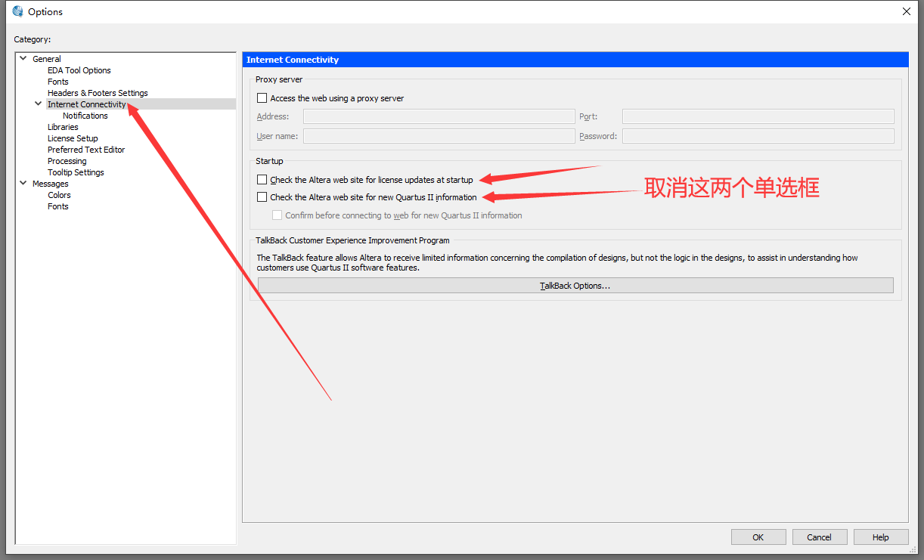
Task: Collapse the General category tree node
Action: (23, 58)
